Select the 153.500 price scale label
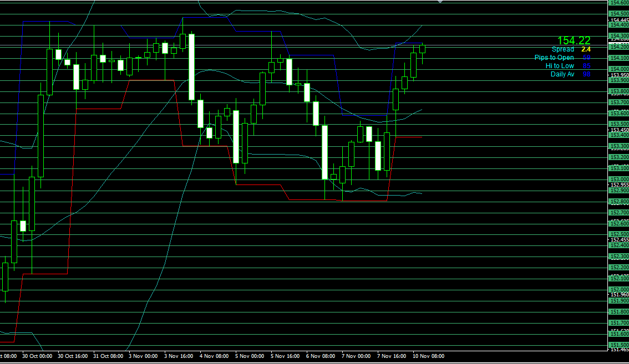Image resolution: width=629 pixels, height=364 pixels. (618, 124)
